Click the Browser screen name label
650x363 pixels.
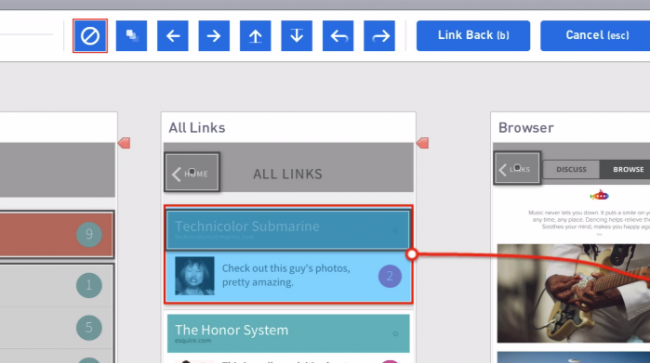tap(526, 128)
